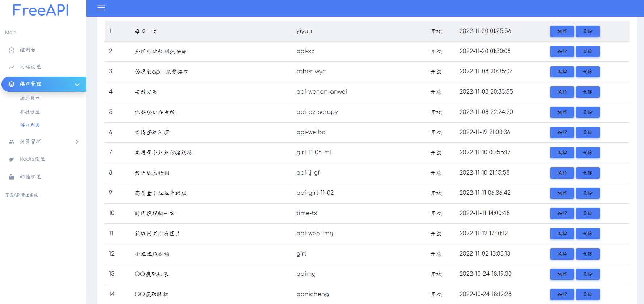Click the 控制台 dashboard gauge icon
644x304 pixels.
[x=12, y=50]
